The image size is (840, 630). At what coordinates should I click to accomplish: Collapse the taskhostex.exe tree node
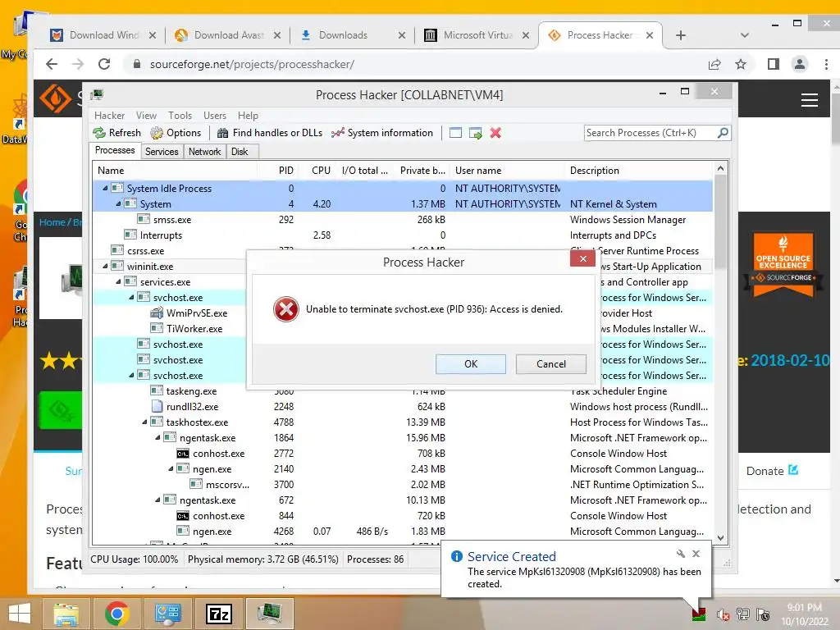point(144,422)
